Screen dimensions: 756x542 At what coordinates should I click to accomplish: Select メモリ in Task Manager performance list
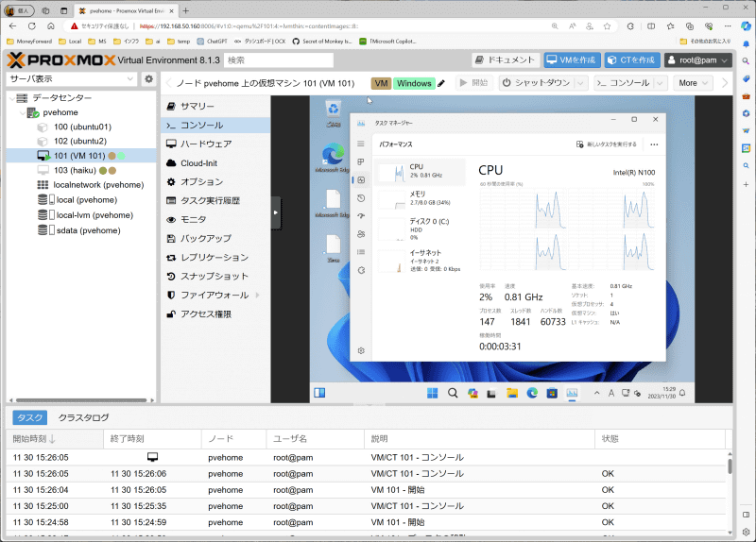tap(420, 198)
